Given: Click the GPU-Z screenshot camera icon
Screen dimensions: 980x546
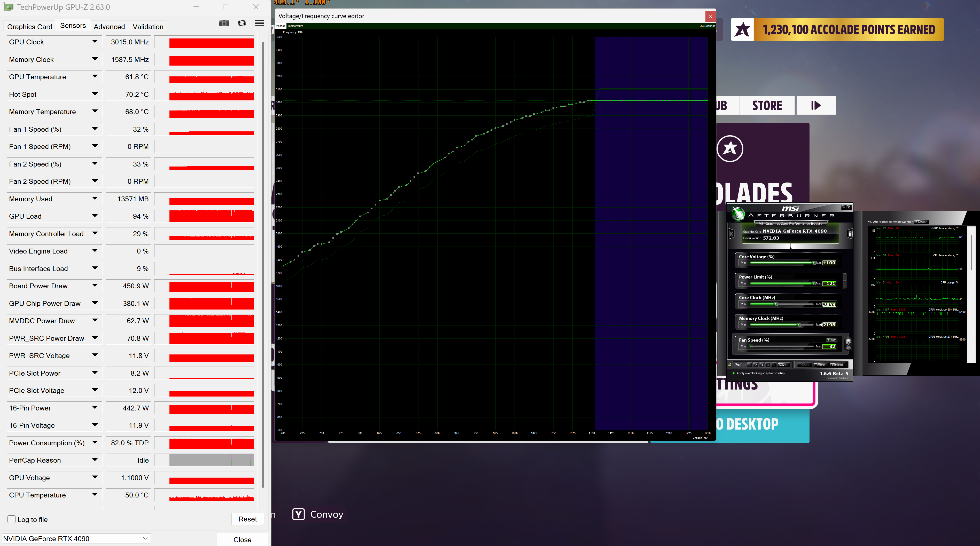Looking at the screenshot, I should 224,23.
